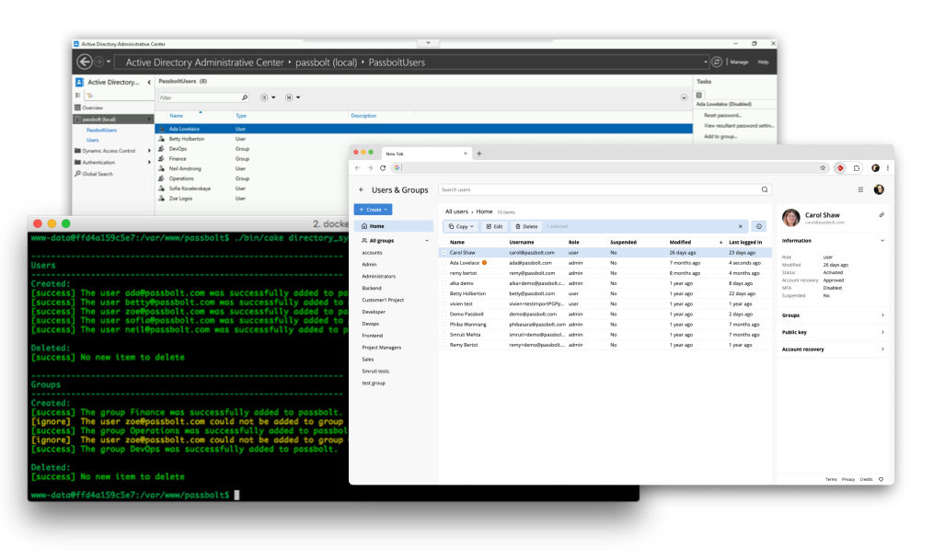Click the back arrow beside Users & Groups
933x560 pixels.
(x=362, y=189)
